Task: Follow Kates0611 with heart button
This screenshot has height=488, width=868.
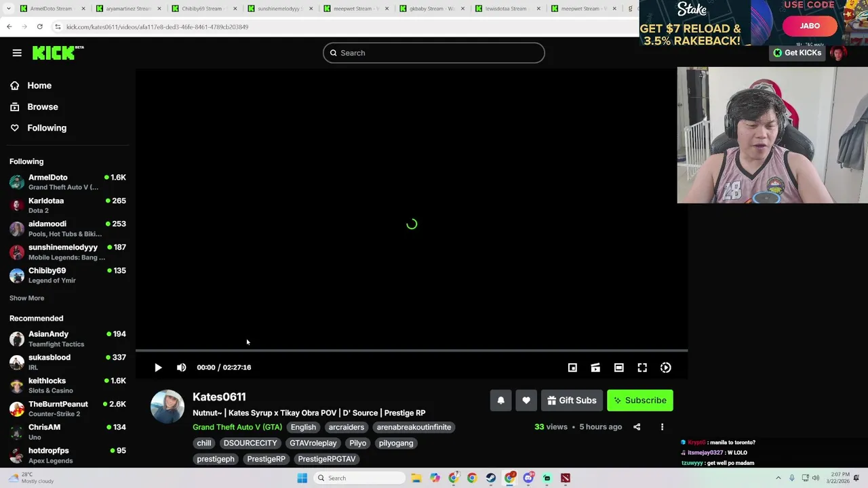Action: pos(526,401)
